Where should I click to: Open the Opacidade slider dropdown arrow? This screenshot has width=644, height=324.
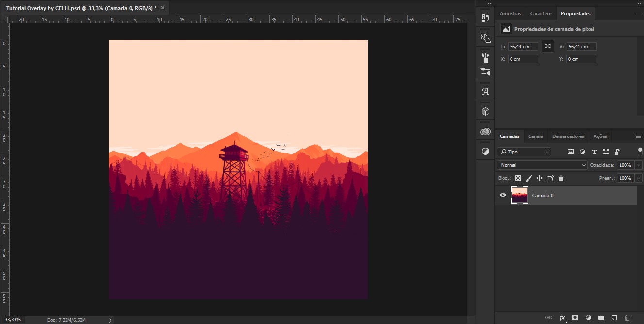point(639,165)
